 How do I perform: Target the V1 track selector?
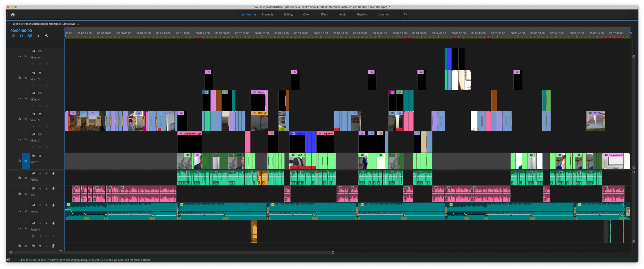[x=26, y=161]
